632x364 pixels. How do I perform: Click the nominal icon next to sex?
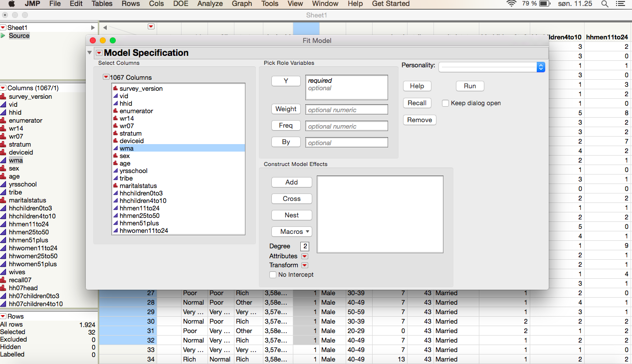(116, 156)
